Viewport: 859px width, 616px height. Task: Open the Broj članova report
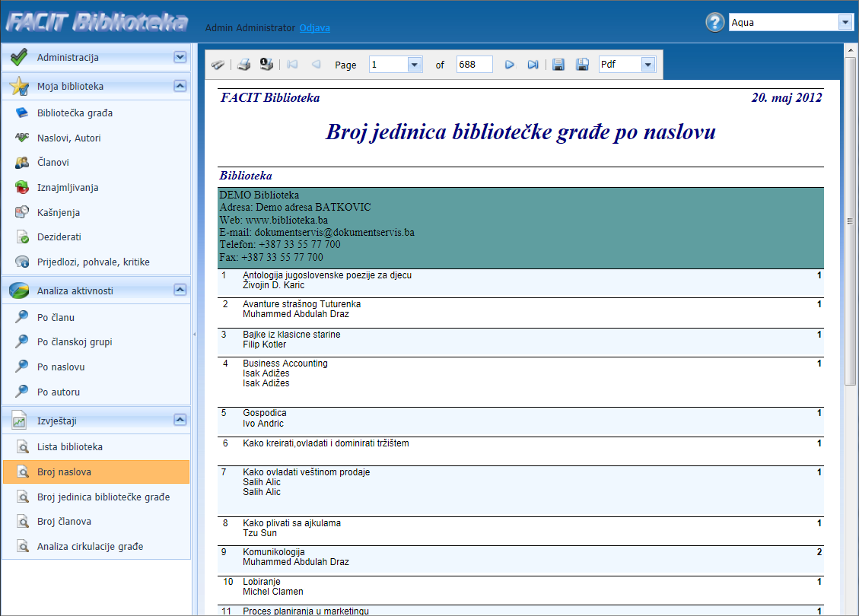pyautogui.click(x=64, y=522)
